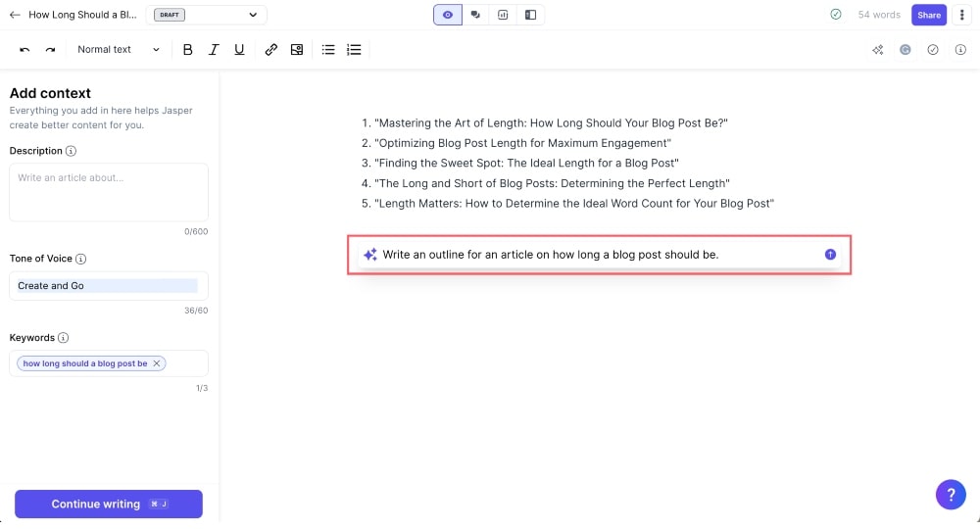Screen dimensions: 980x529
Task: Click the back arrow beside document title
Action: tap(15, 15)
